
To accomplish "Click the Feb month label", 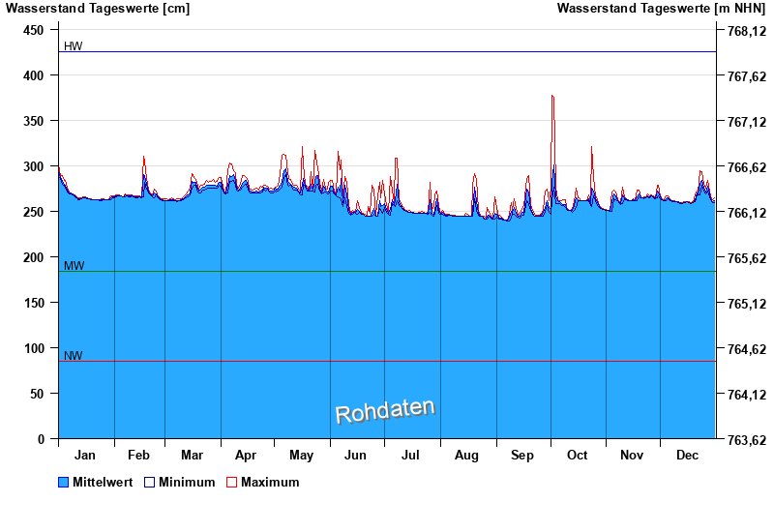I will click(x=138, y=455).
